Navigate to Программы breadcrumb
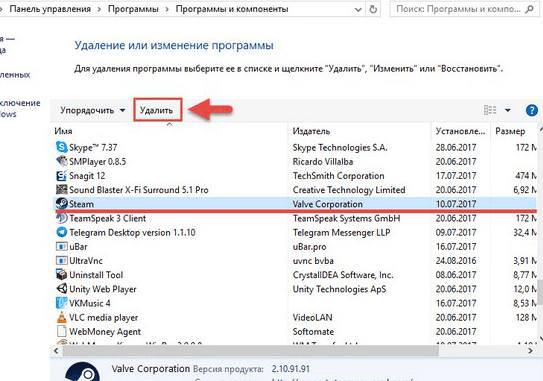Screen dimensions: 543x381 [x=133, y=9]
